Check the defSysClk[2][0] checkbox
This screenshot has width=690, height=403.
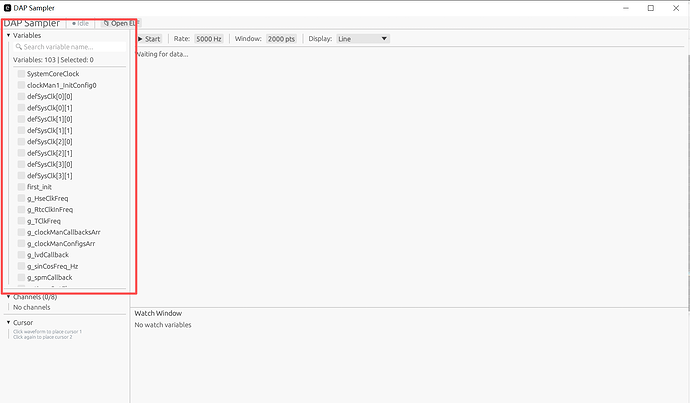point(21,141)
